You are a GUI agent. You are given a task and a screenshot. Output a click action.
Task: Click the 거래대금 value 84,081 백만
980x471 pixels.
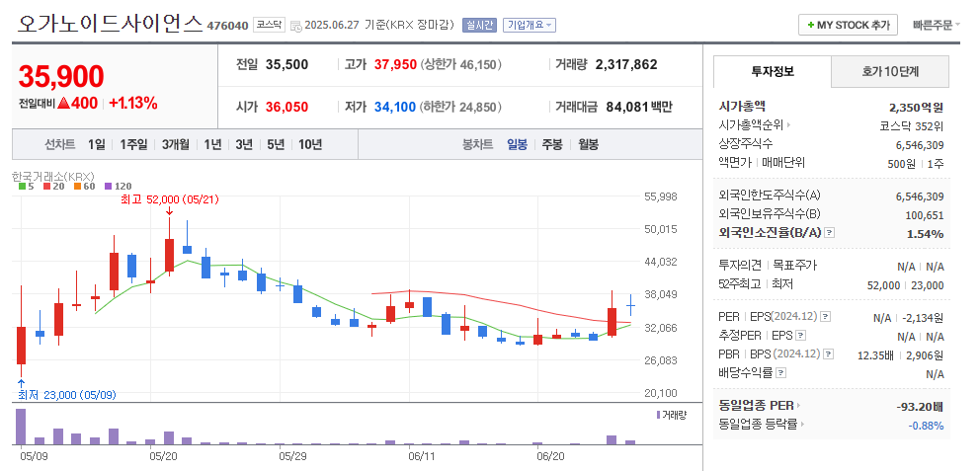pos(639,107)
